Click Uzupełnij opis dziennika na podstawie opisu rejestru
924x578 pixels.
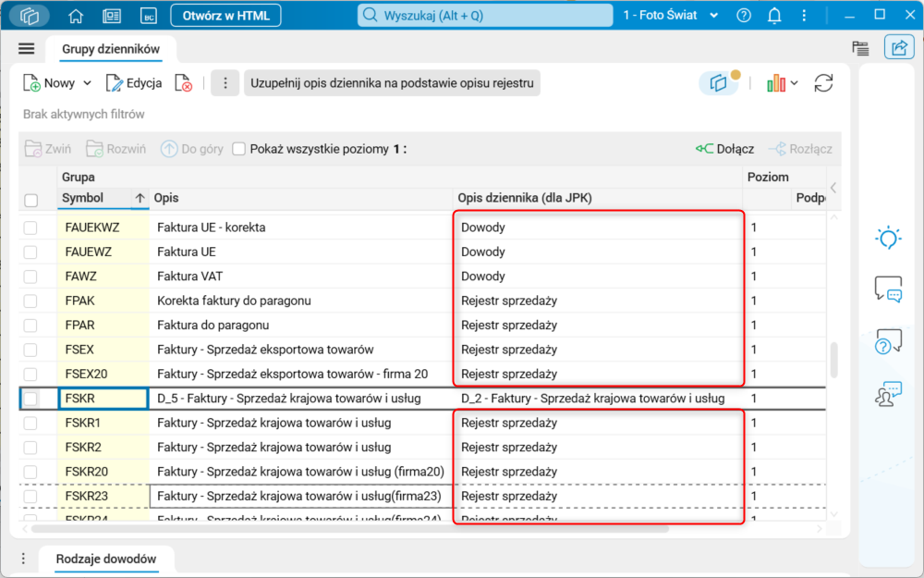(x=392, y=83)
